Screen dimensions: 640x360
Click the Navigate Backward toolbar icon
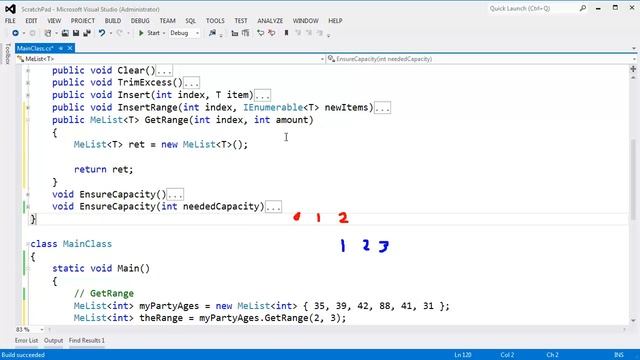15,33
